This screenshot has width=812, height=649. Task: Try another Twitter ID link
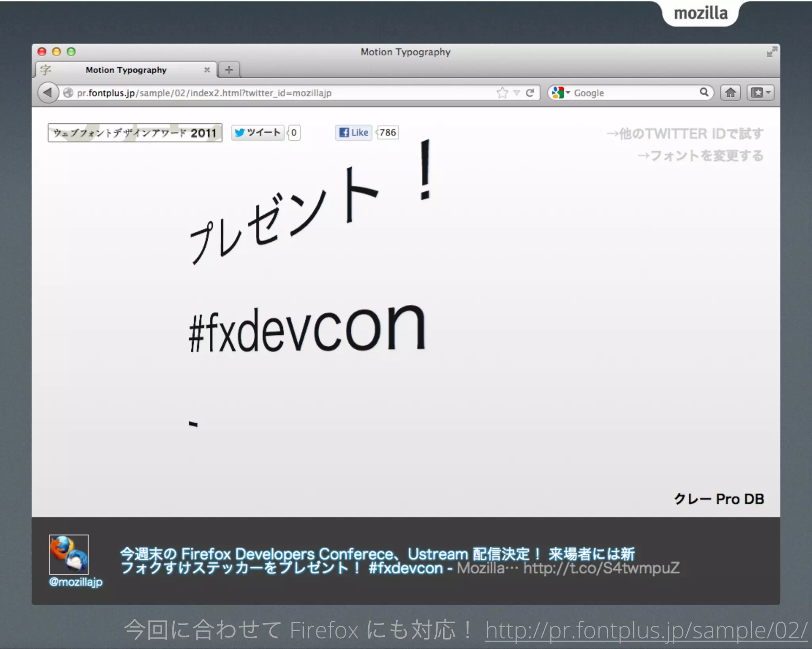pyautogui.click(x=685, y=134)
